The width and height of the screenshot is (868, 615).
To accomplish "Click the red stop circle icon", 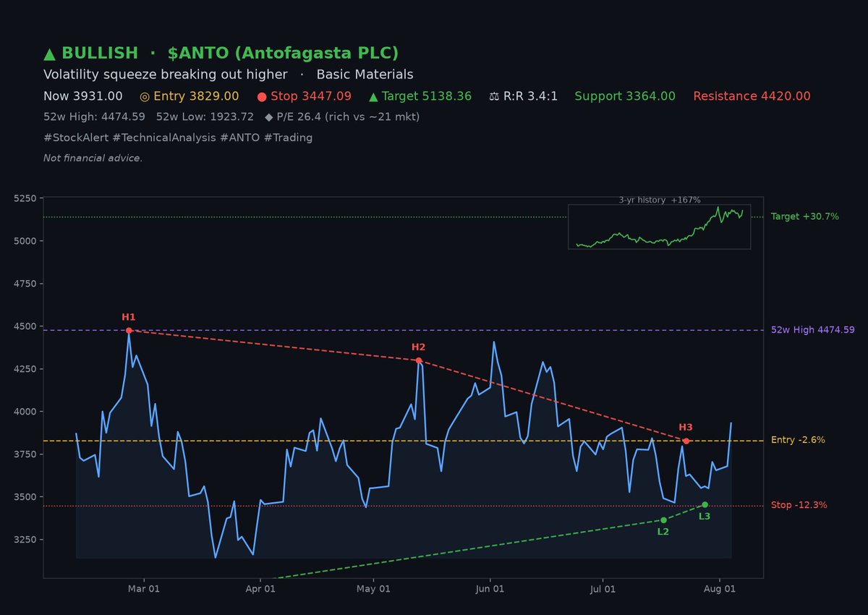I will point(262,96).
